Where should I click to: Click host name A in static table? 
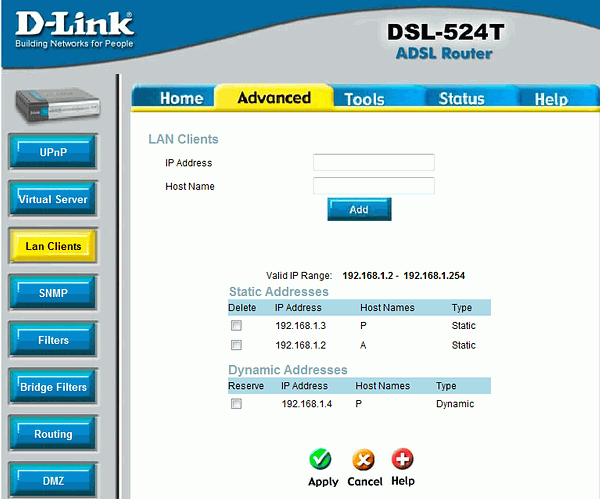click(x=363, y=345)
